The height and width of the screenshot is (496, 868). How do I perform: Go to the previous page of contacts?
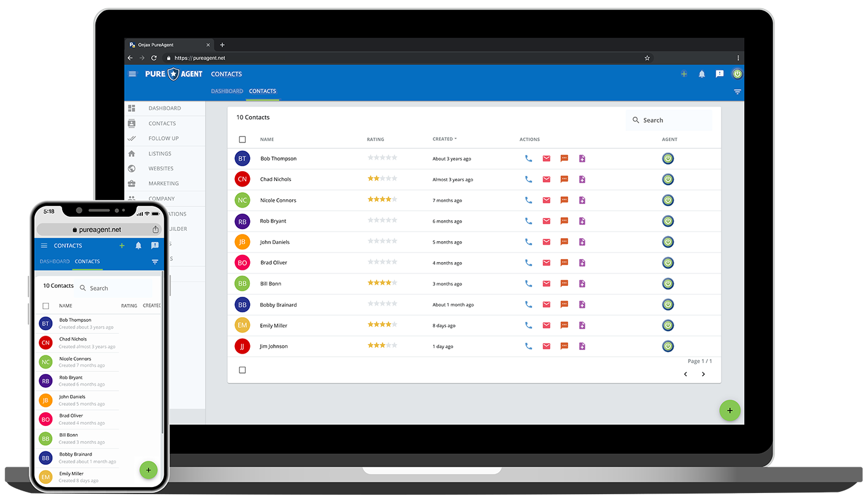pyautogui.click(x=685, y=374)
